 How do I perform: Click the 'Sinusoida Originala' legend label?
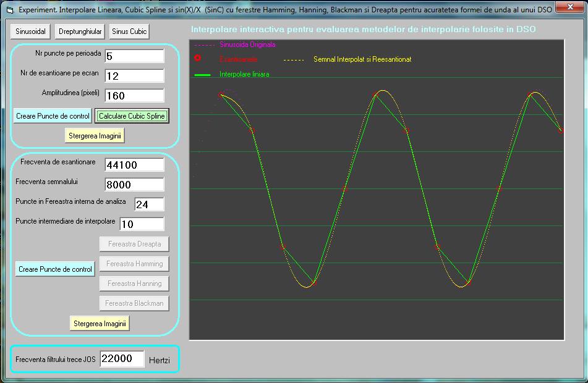[247, 44]
